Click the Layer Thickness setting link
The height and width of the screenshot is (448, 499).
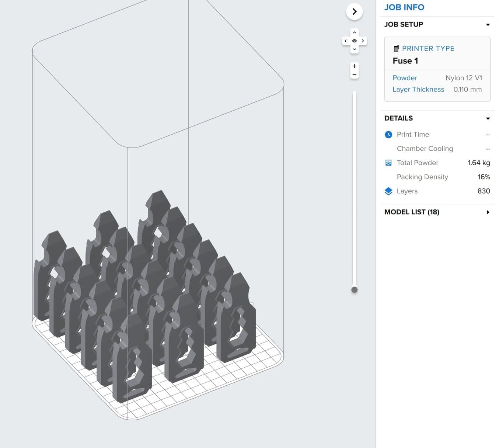click(418, 89)
